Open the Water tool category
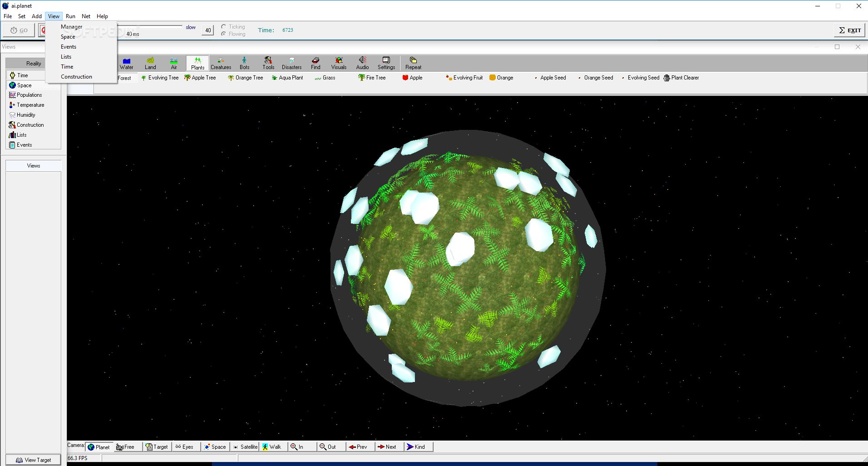 (x=127, y=64)
